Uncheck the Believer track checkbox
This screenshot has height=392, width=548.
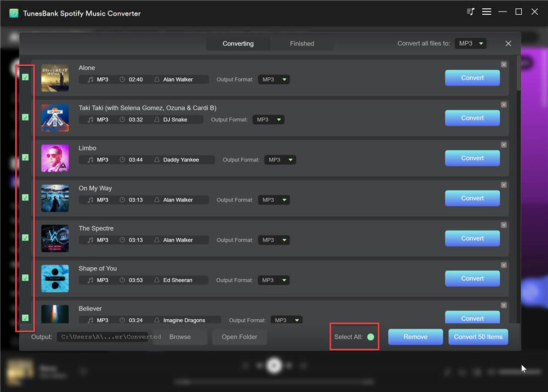pos(25,318)
